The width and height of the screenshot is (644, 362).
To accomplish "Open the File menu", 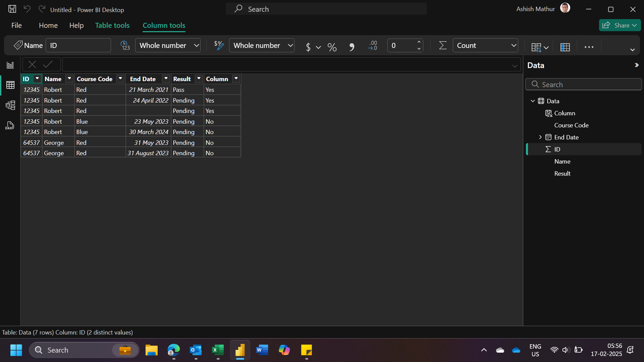I will [x=16, y=25].
